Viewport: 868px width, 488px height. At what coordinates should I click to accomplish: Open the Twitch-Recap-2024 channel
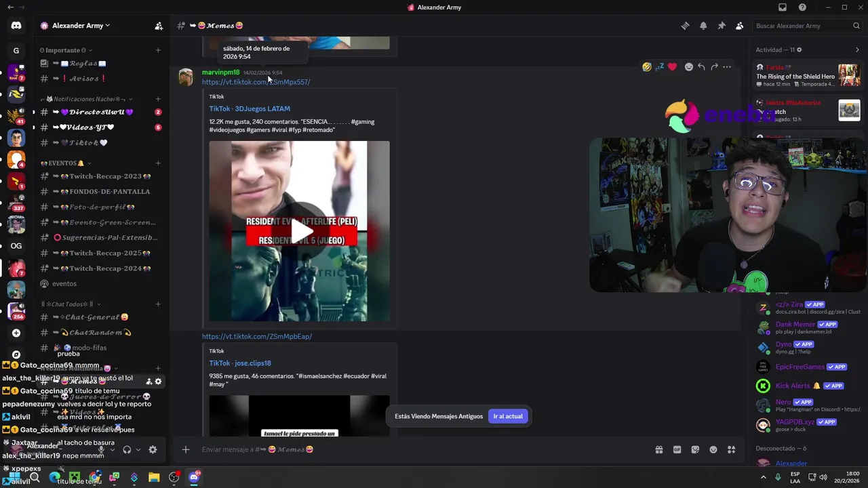point(100,268)
